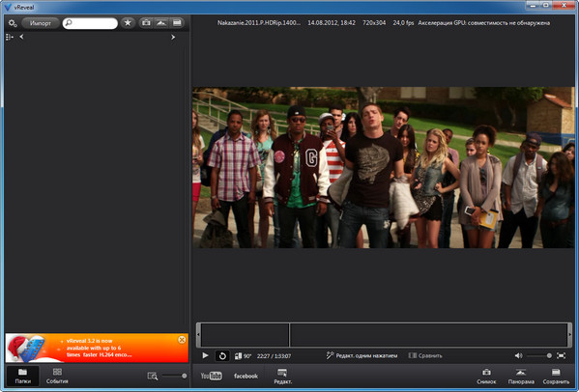The height and width of the screenshot is (392, 579).
Task: Focus the gallery search field
Action: point(90,23)
